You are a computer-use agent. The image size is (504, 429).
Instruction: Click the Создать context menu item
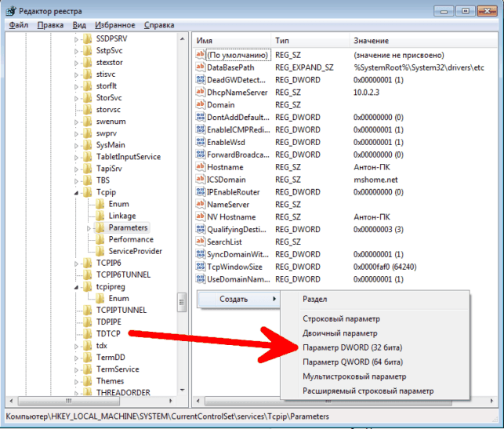238,299
